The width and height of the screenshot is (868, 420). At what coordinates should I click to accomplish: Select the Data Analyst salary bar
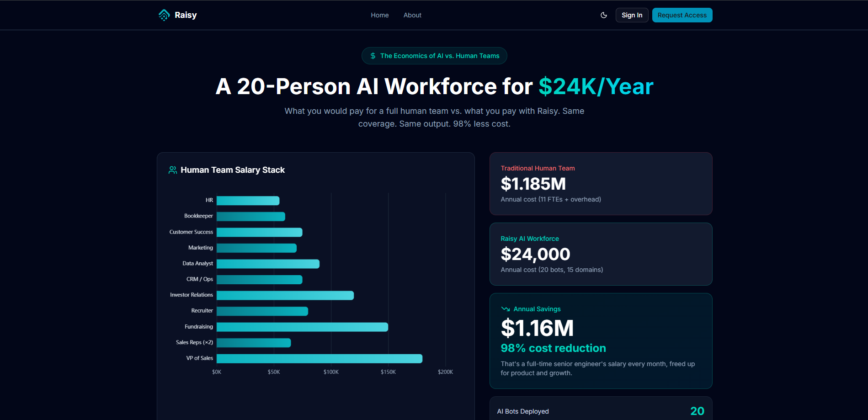[268, 264]
